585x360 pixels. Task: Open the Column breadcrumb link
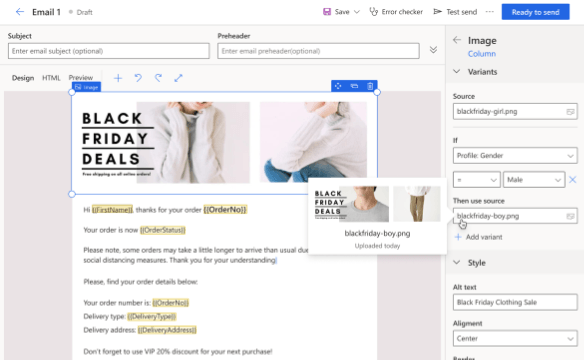click(482, 54)
